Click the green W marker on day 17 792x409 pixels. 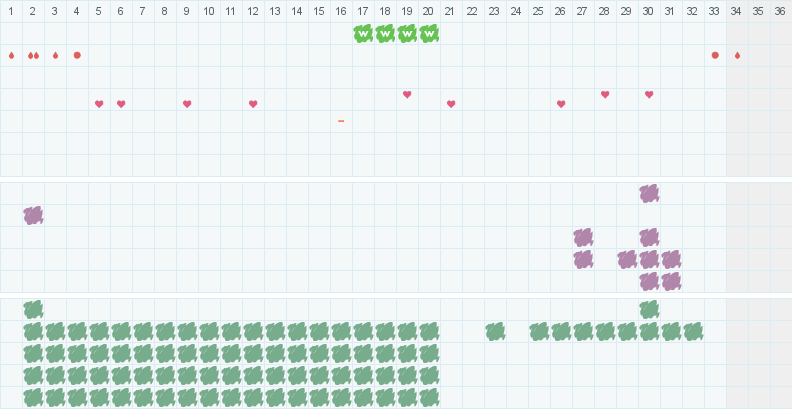click(363, 34)
